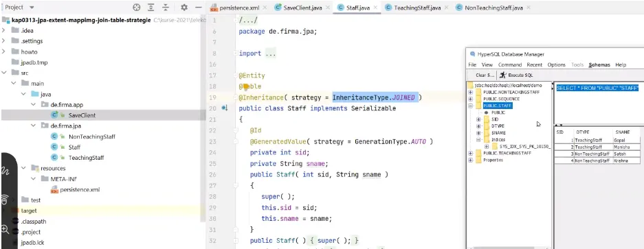The width and height of the screenshot is (644, 249).
Task: Collapse the PUBLIC.STAFF table node
Action: [x=471, y=106]
